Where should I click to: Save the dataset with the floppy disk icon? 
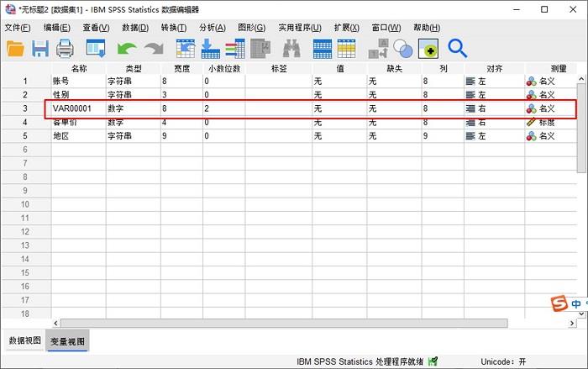(x=40, y=49)
